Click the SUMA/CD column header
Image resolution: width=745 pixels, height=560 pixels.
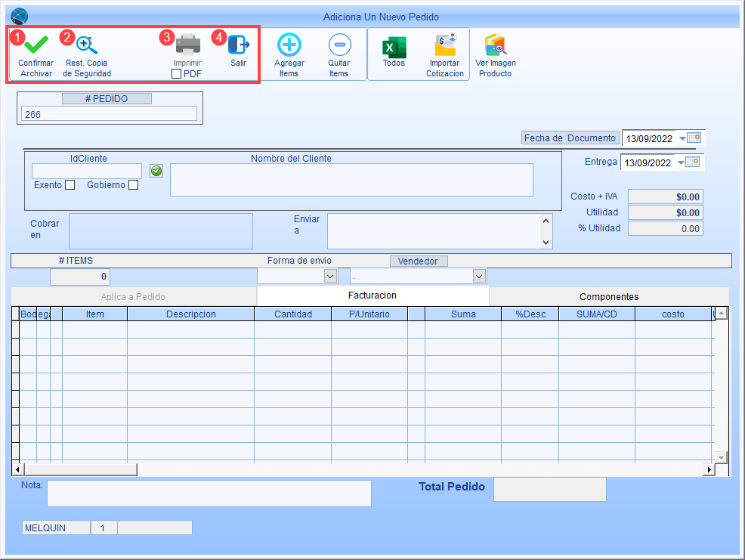pos(597,314)
